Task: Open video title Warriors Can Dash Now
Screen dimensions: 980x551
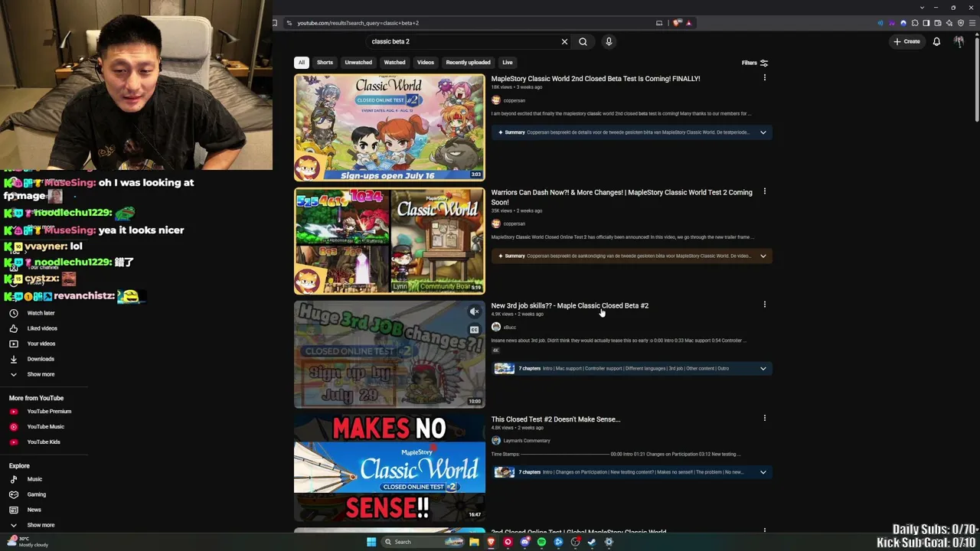Action: (622, 197)
